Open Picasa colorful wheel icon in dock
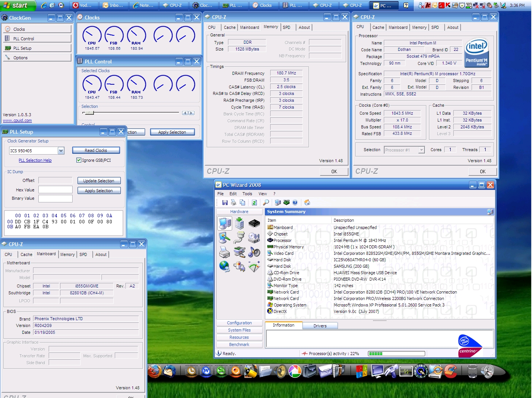Screen dimensions: 532x398 click(x=295, y=371)
